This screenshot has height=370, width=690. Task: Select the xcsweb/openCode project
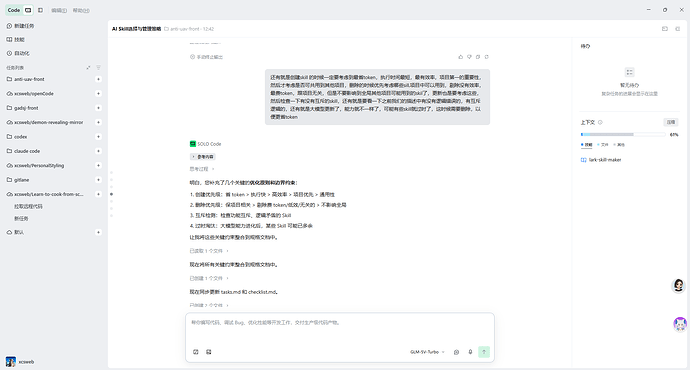tap(30, 94)
